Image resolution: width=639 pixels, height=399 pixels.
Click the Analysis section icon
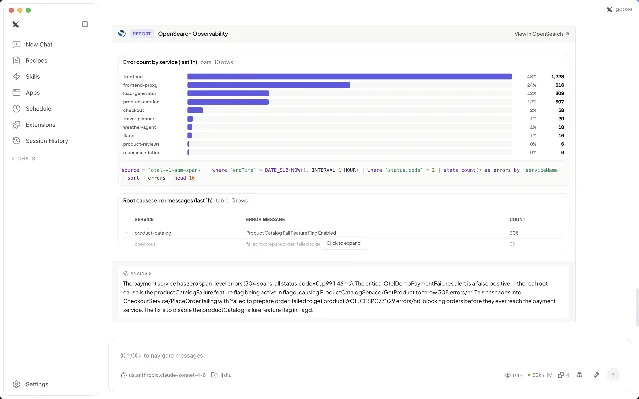tap(125, 273)
